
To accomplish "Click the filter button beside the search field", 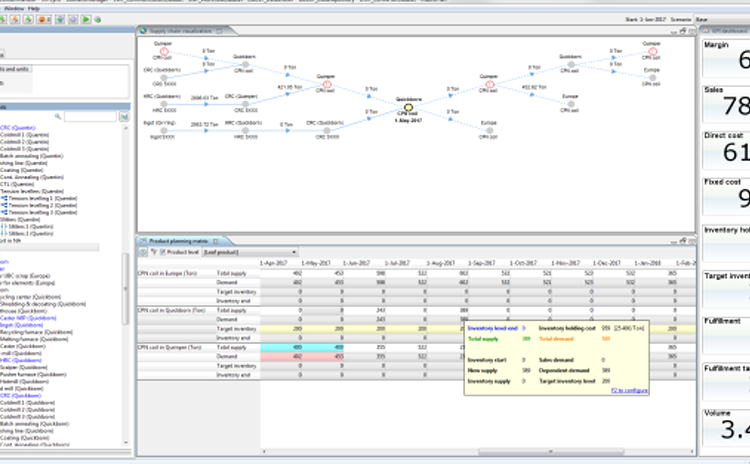I will point(124,117).
